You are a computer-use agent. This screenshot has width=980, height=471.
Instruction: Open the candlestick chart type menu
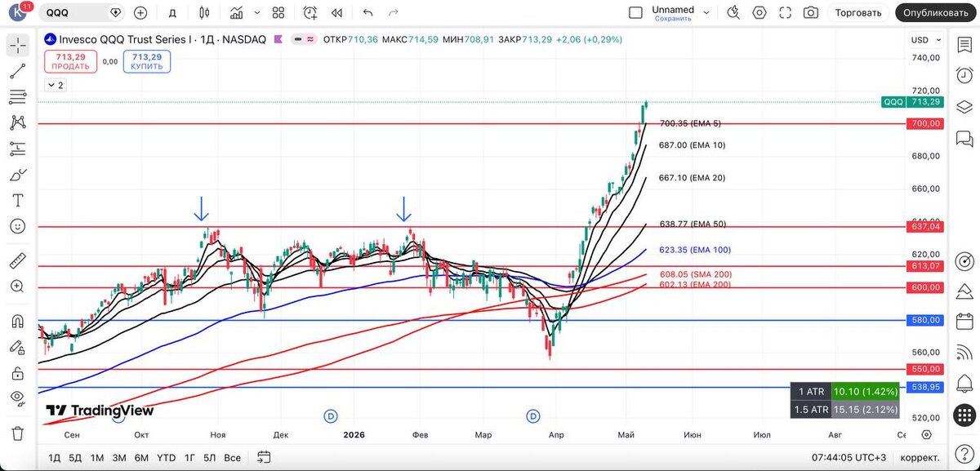coord(204,12)
